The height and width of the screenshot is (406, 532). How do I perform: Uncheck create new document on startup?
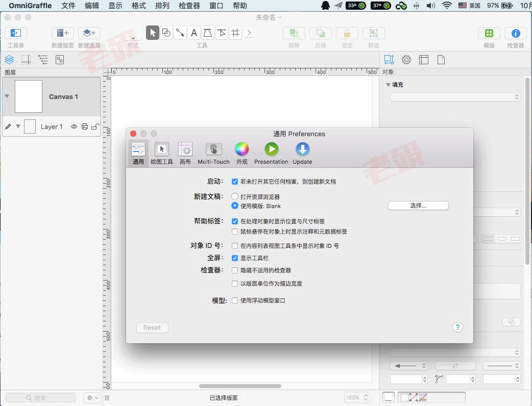(x=234, y=181)
